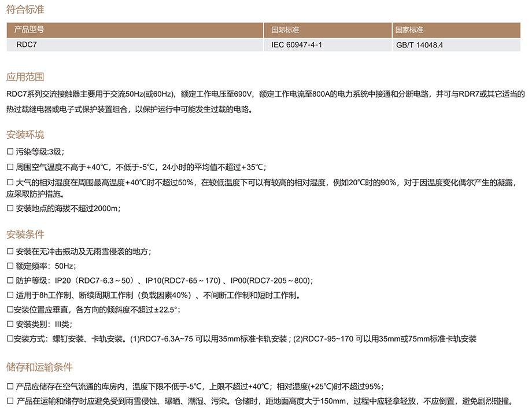Toggle the checkbox before 大气的相对湿度
Viewport: 532px width, 415px height.
coord(10,183)
